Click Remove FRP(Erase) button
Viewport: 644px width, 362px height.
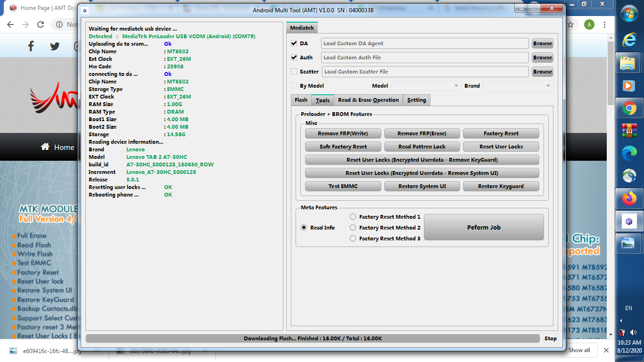[422, 133]
